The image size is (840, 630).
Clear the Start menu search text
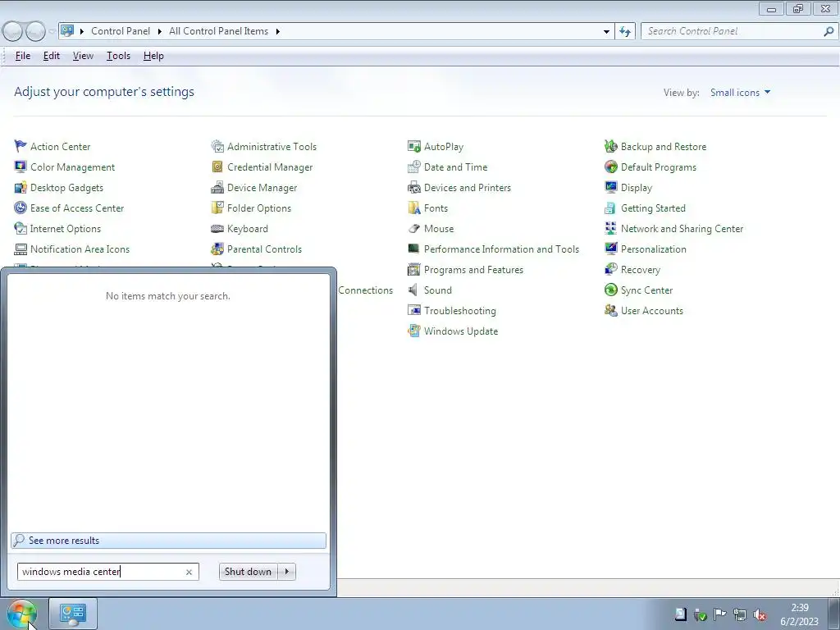click(x=189, y=572)
